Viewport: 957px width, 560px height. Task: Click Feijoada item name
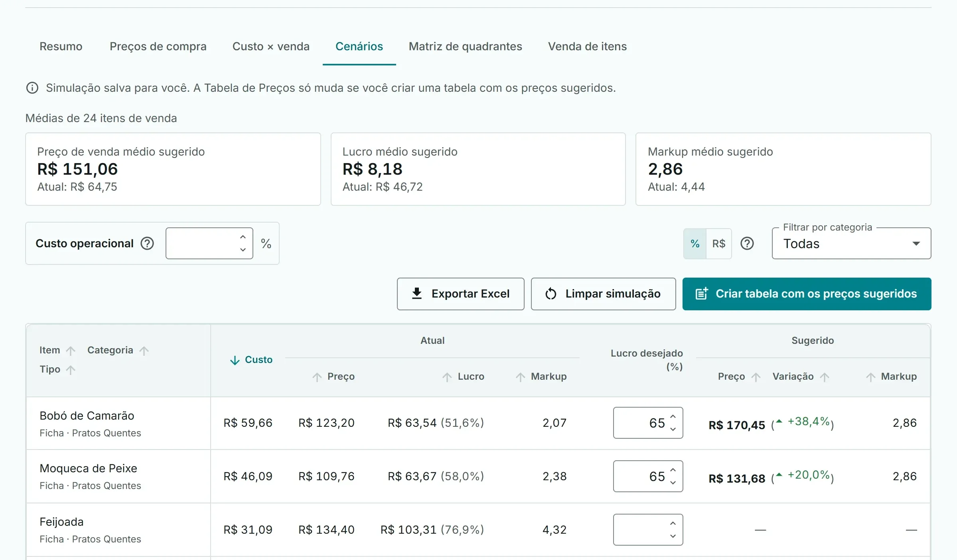(62, 522)
